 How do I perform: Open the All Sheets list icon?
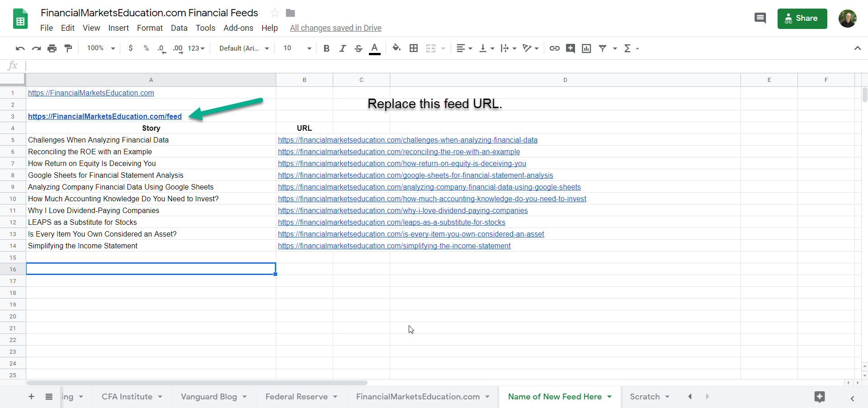49,397
